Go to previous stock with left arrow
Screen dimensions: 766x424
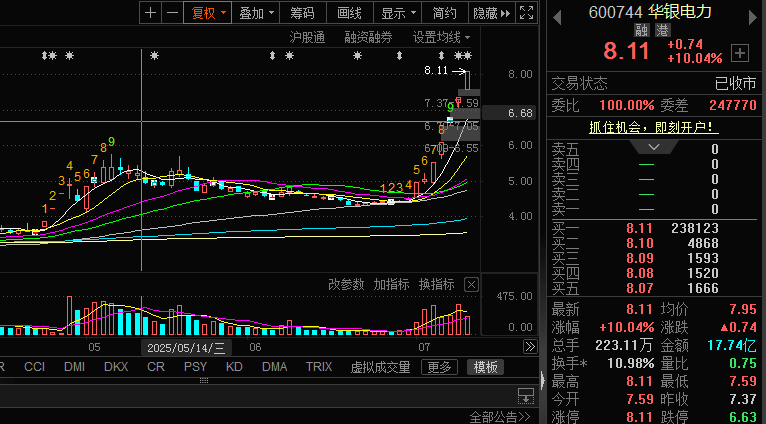point(557,13)
